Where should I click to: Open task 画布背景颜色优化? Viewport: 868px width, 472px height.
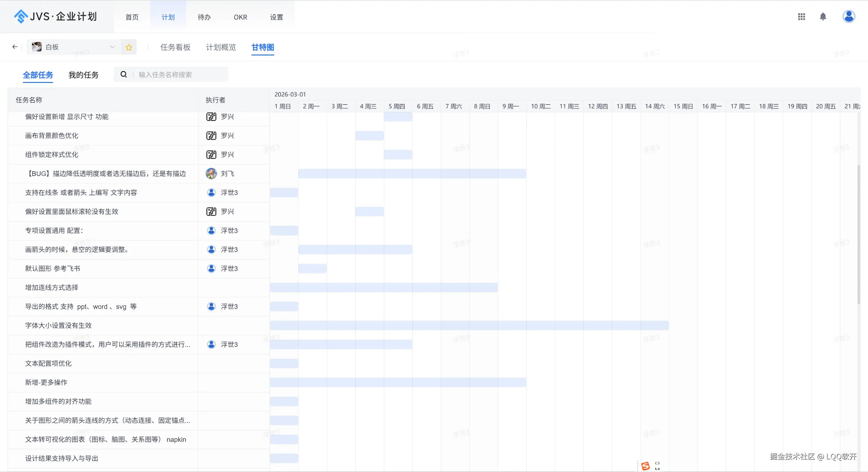[x=52, y=136]
